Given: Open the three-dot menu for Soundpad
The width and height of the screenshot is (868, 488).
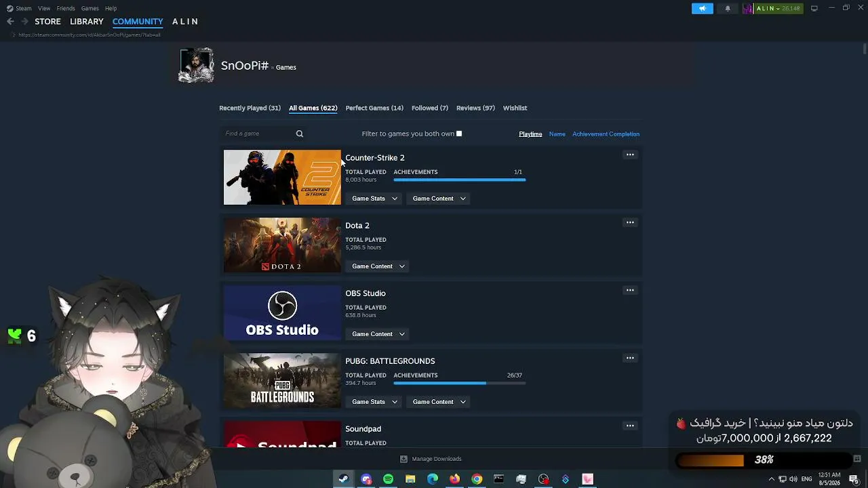Looking at the screenshot, I should click(630, 426).
